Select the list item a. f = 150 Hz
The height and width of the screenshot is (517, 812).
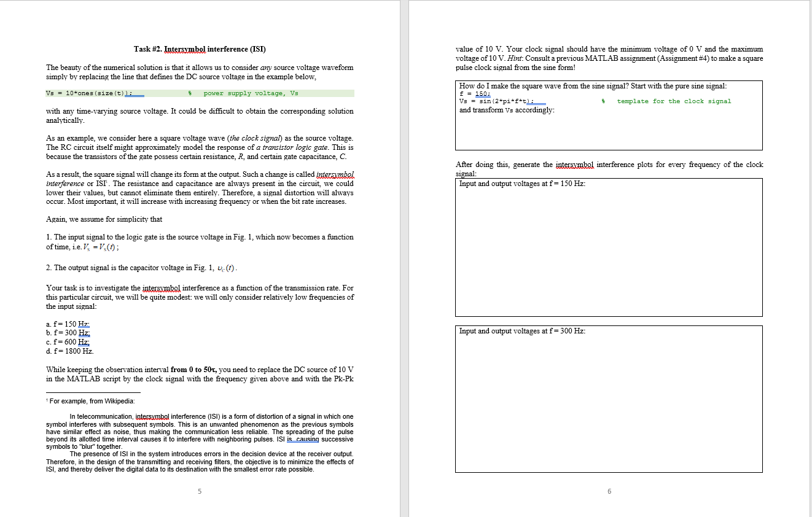coord(67,324)
